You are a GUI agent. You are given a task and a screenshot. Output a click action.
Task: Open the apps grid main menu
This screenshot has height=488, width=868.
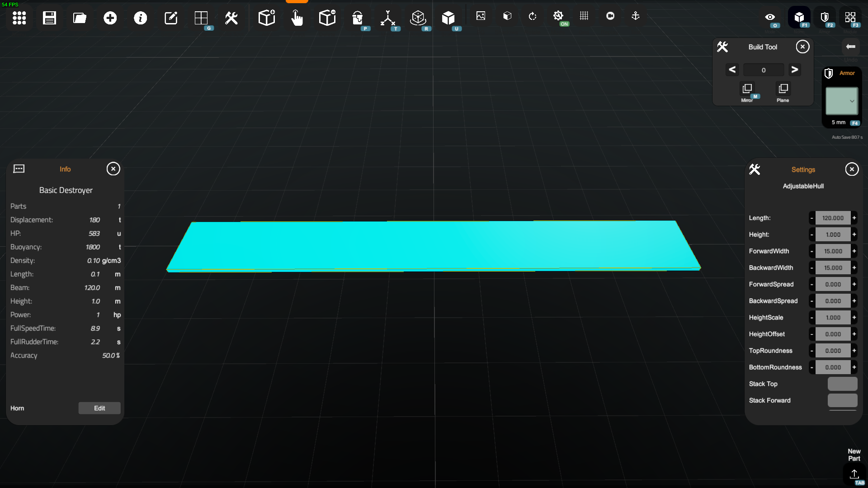pos(19,18)
